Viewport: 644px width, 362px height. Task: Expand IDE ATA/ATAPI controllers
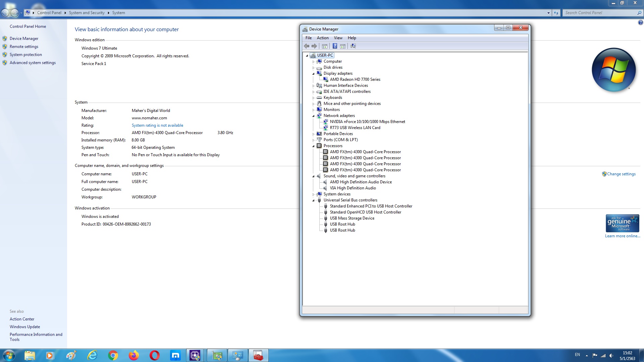pos(313,92)
